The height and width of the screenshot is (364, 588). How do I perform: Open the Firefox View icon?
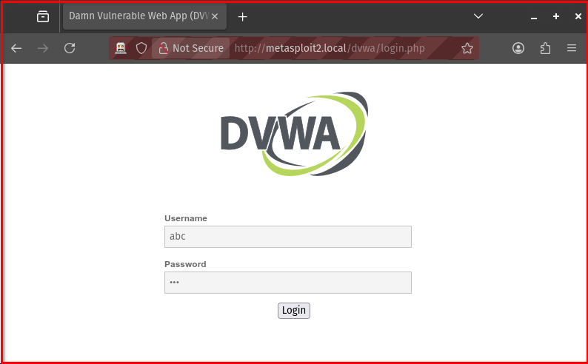click(43, 16)
